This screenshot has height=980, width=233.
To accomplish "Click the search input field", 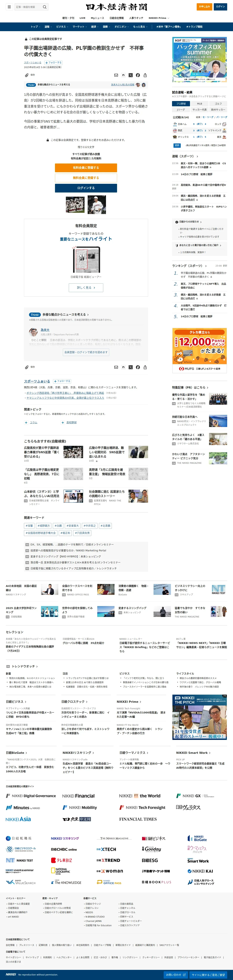I will 29,7.
